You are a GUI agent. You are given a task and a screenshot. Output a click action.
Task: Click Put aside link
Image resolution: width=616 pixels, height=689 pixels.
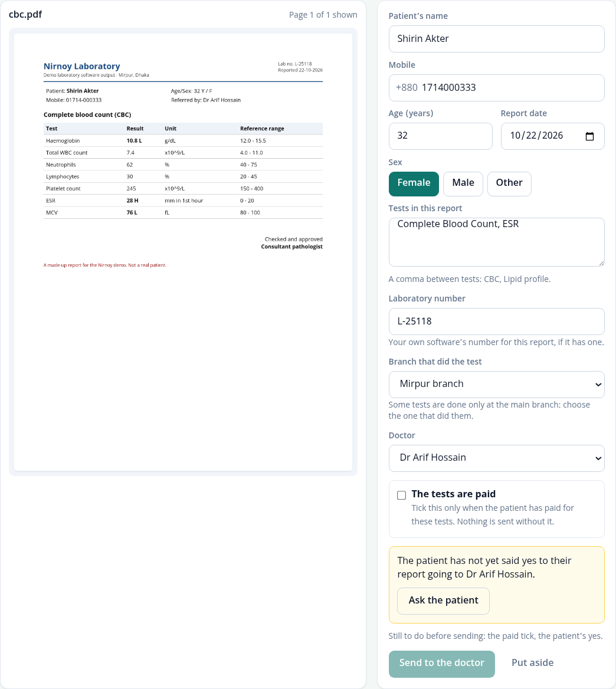click(x=533, y=663)
